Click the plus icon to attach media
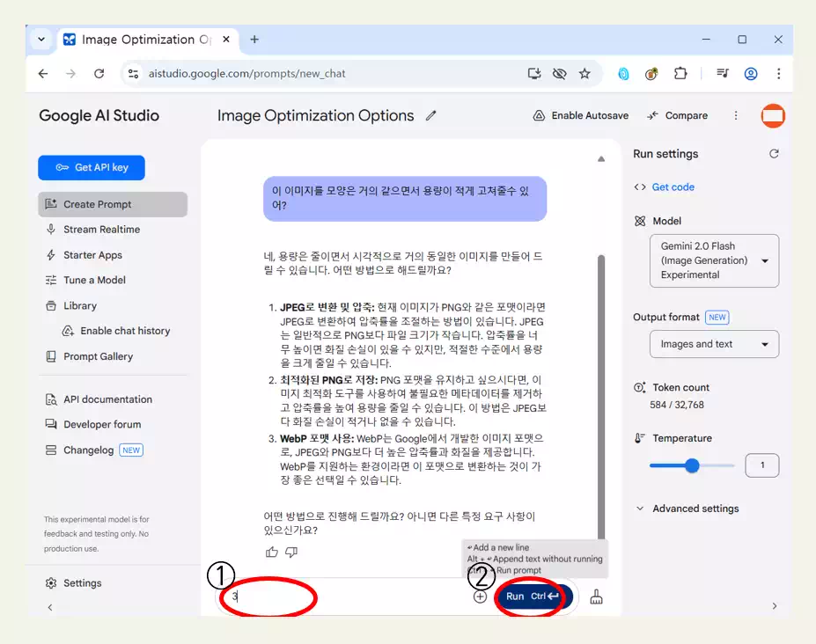Image resolution: width=816 pixels, height=644 pixels. click(x=480, y=596)
